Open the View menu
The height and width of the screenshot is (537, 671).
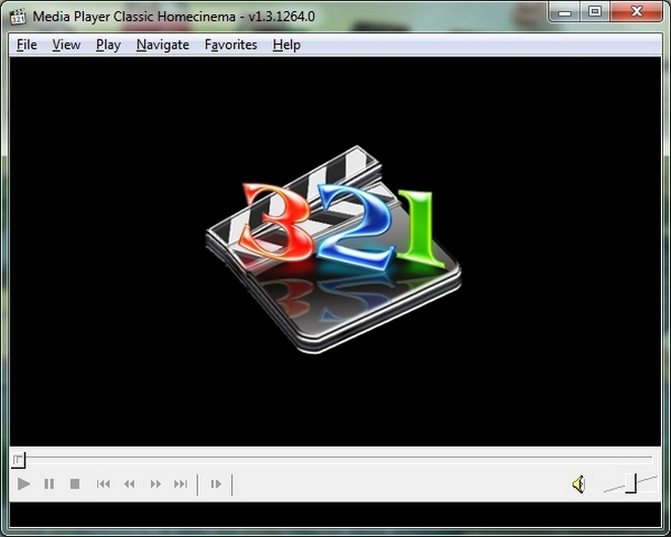[x=66, y=45]
